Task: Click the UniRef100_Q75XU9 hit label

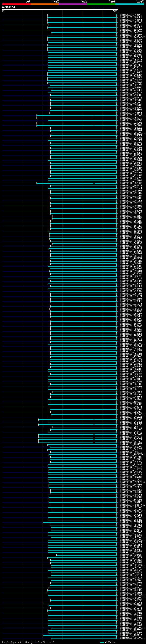Action: pos(131,161)
